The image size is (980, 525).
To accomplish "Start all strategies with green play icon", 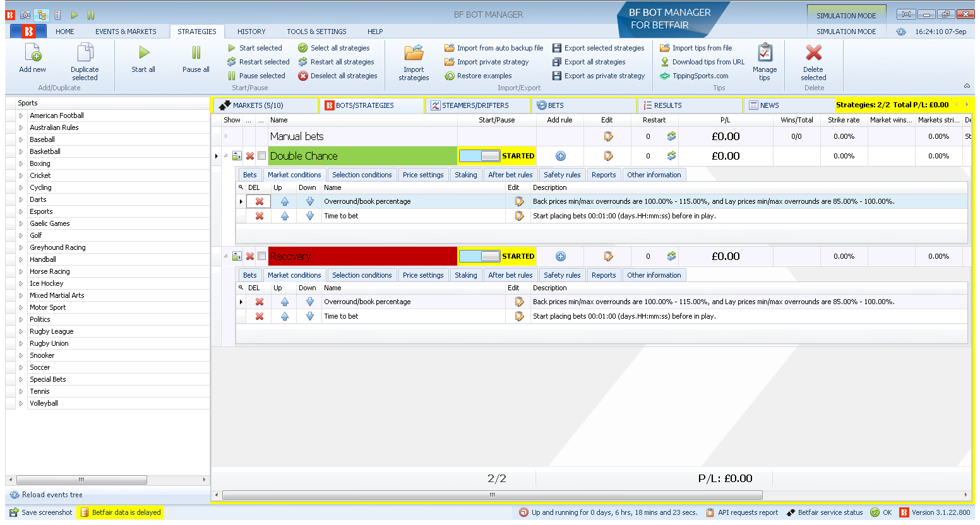I will (144, 53).
